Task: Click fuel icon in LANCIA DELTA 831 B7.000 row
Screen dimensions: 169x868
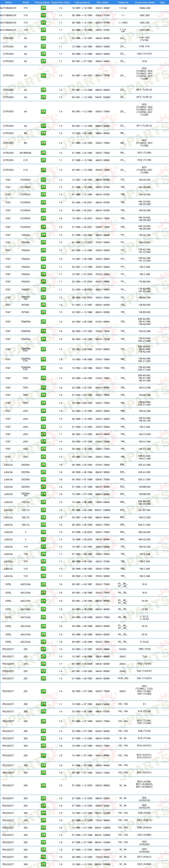Action: [x=43, y=510]
